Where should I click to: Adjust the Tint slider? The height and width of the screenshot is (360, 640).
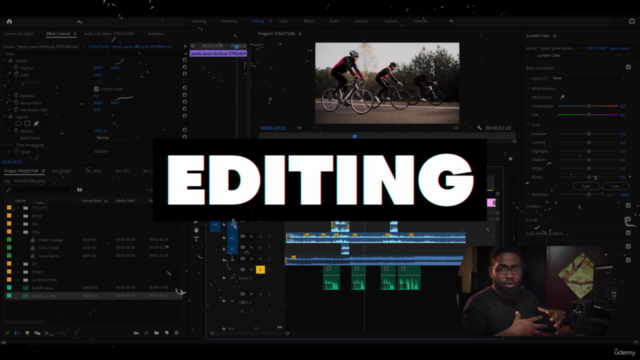click(589, 115)
